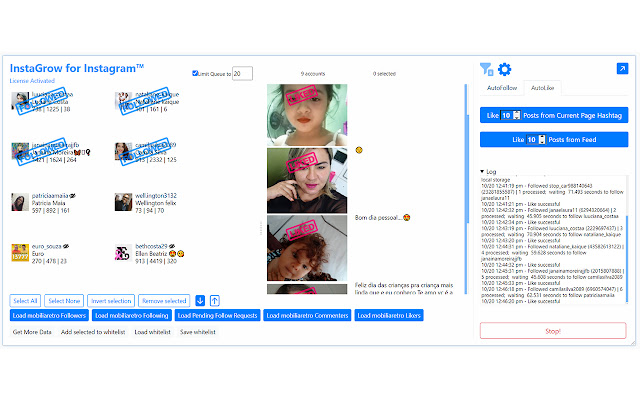640x400 pixels.
Task: Adjust hashtag post count stepper
Action: tap(516, 116)
